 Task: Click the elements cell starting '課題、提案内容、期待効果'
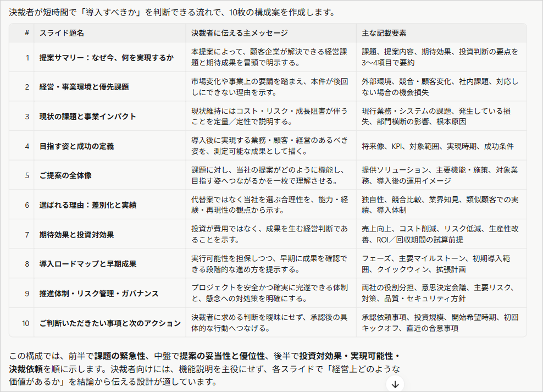(x=440, y=57)
